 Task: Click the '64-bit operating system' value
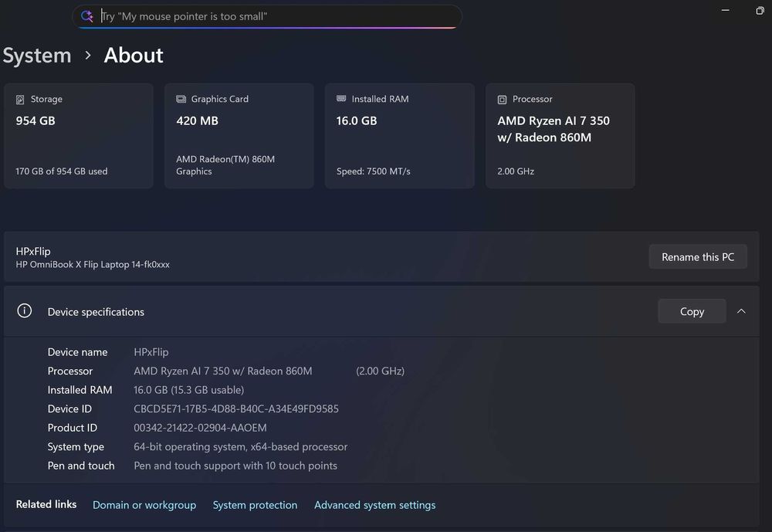click(x=240, y=447)
